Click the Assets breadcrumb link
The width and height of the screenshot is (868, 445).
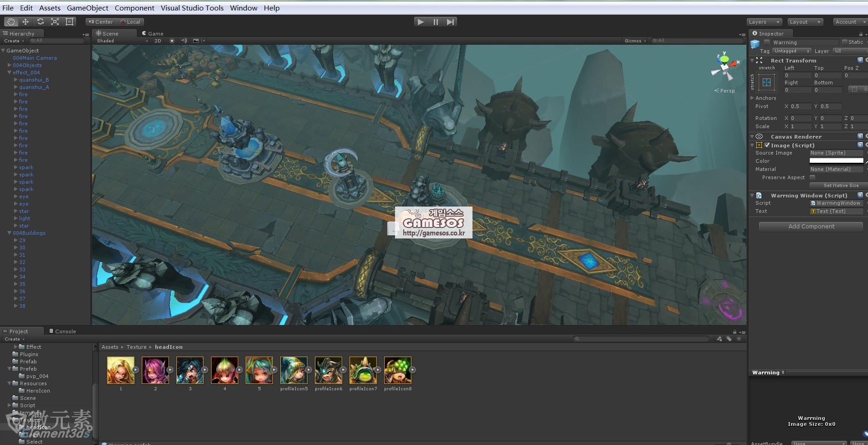point(110,347)
